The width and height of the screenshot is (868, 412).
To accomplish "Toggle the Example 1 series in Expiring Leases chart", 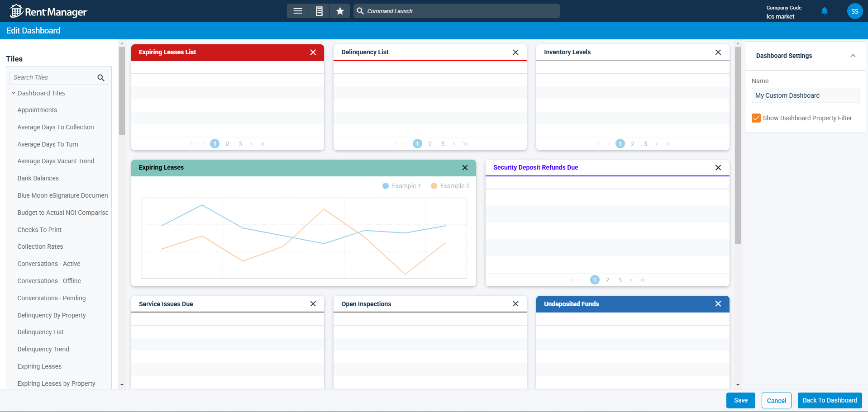I will [x=401, y=185].
